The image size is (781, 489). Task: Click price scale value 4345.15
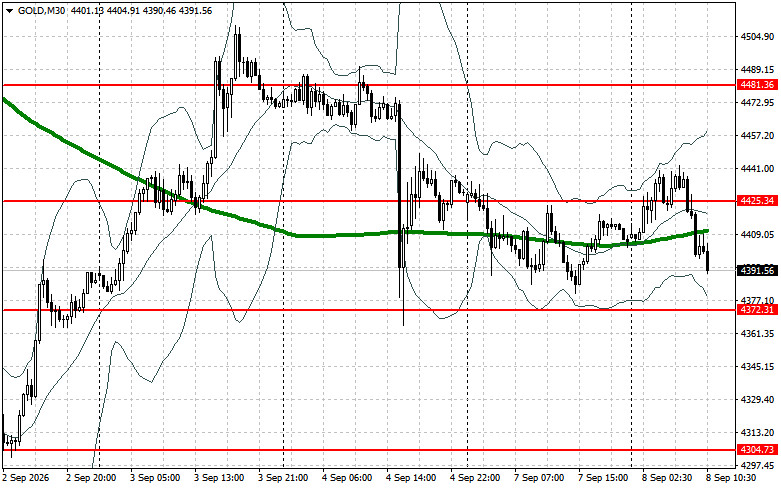point(757,367)
